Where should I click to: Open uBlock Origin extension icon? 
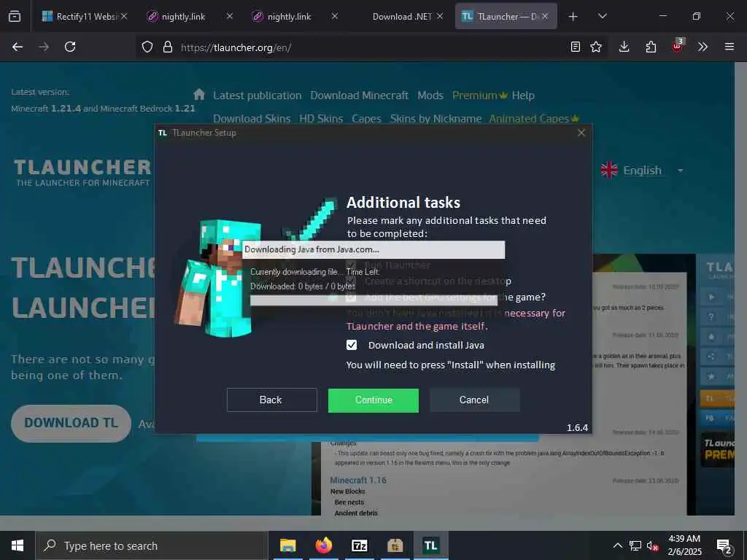tap(678, 46)
